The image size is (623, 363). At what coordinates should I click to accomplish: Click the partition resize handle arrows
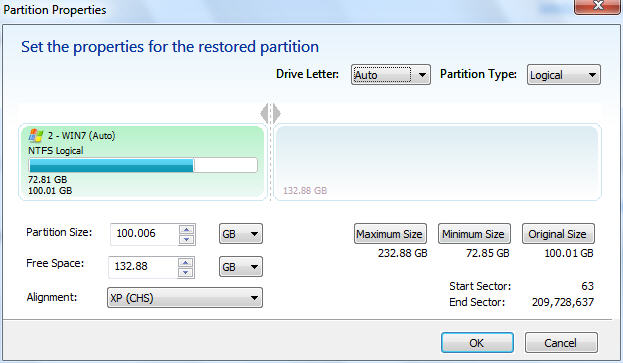tap(271, 114)
